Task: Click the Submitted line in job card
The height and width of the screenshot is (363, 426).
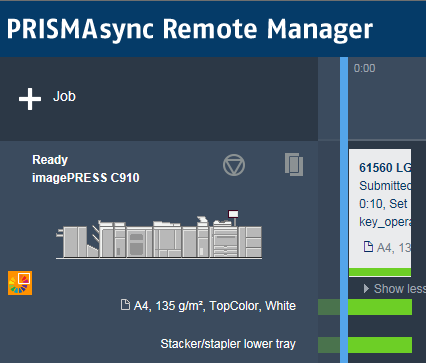Action: (x=385, y=186)
